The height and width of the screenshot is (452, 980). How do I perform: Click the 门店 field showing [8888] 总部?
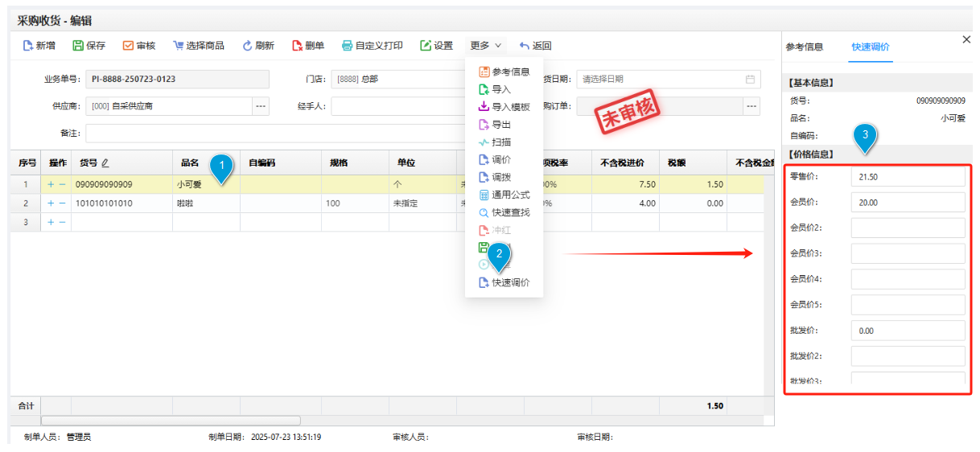point(398,79)
